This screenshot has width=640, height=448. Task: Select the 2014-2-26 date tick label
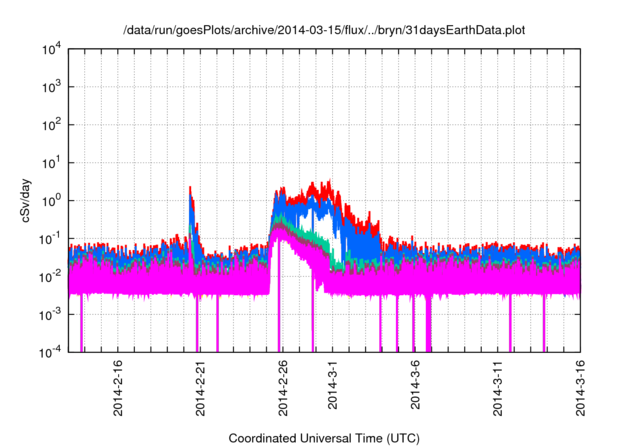281,384
